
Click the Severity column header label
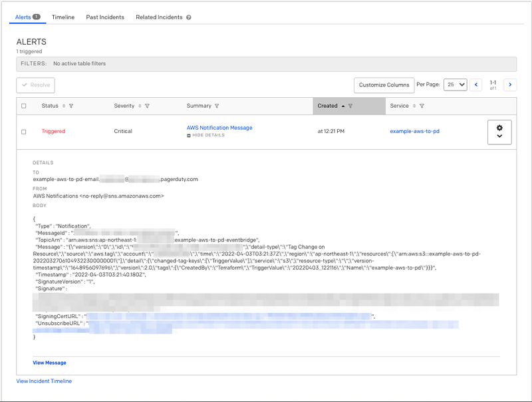coord(124,106)
